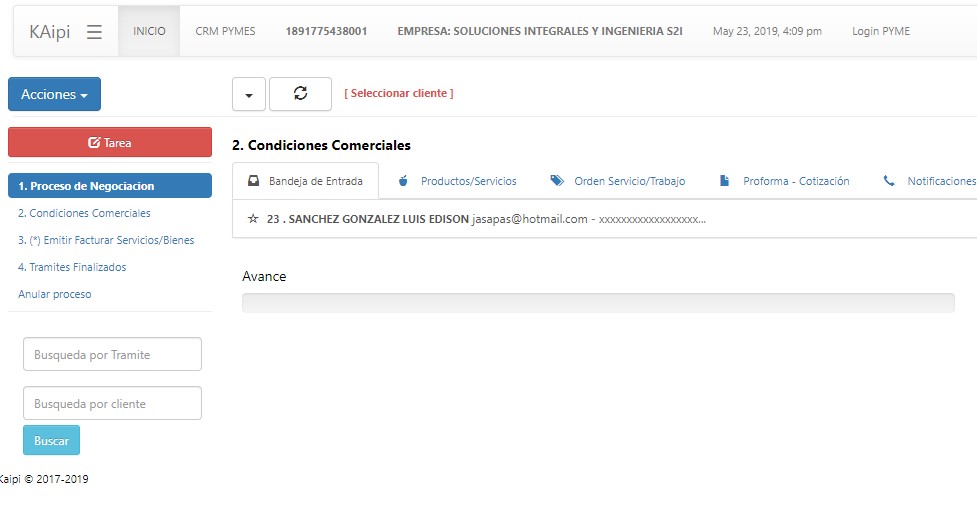Open the jasapas@hotmail.com inbox row
This screenshot has width=977, height=518.
(x=604, y=219)
